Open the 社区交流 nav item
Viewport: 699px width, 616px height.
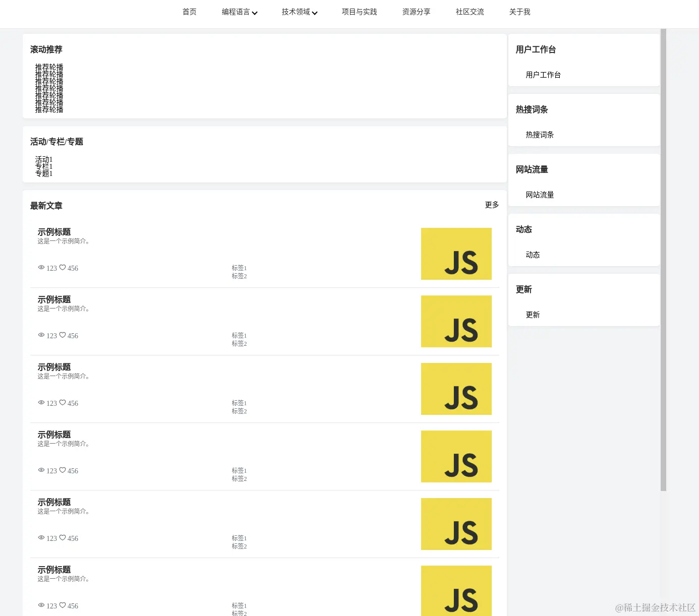pyautogui.click(x=470, y=12)
